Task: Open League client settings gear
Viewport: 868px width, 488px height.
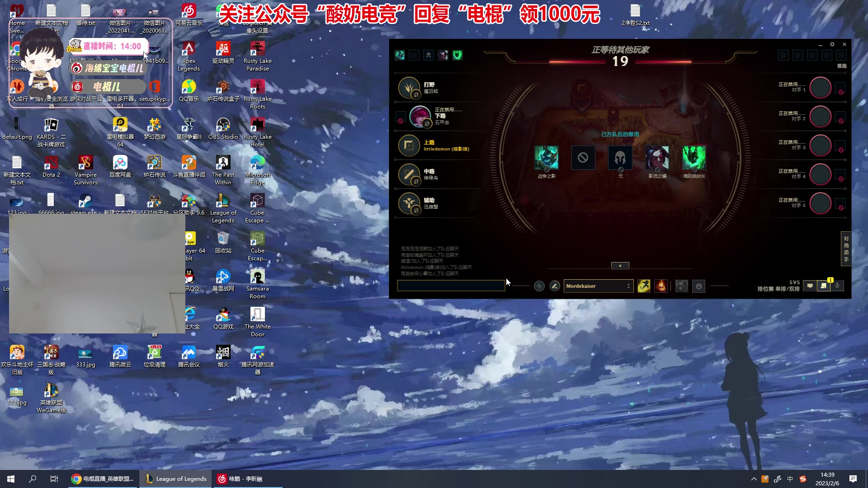Action: tap(832, 44)
